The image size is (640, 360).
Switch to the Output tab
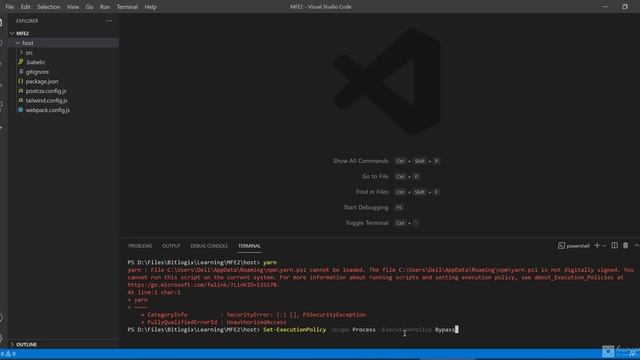pos(171,246)
